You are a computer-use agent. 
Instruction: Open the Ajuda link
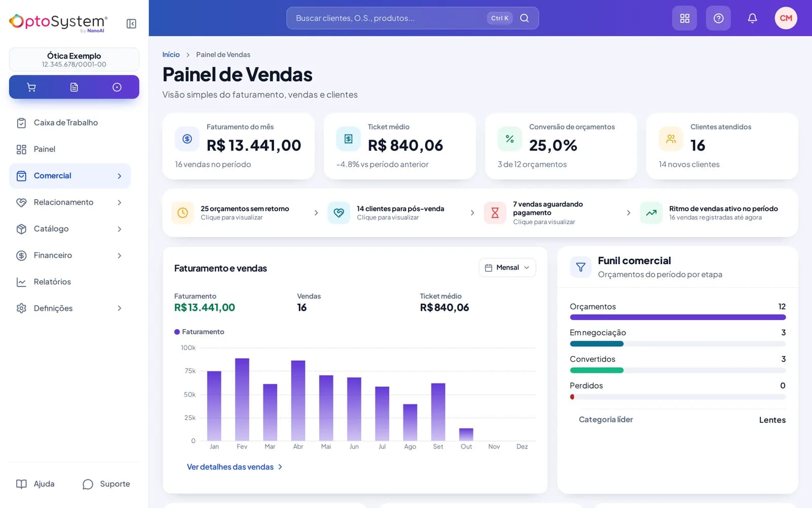click(x=36, y=484)
